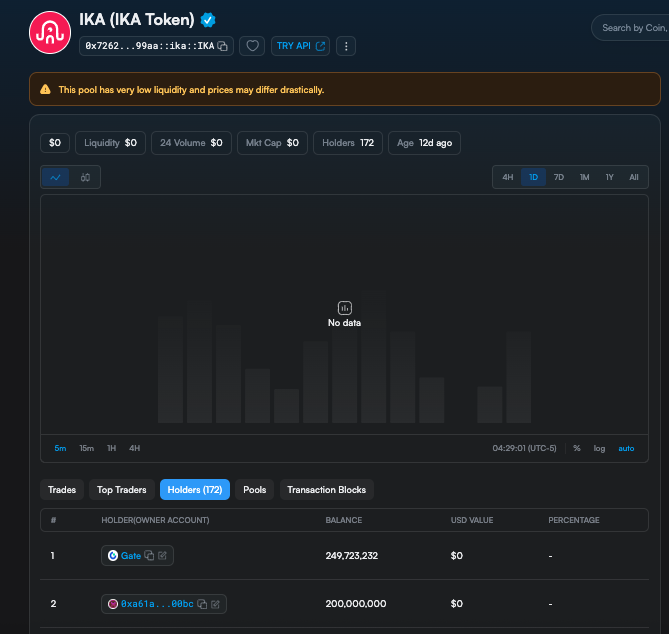The height and width of the screenshot is (634, 669).
Task: Switch to candlestick chart view
Action: (85, 177)
